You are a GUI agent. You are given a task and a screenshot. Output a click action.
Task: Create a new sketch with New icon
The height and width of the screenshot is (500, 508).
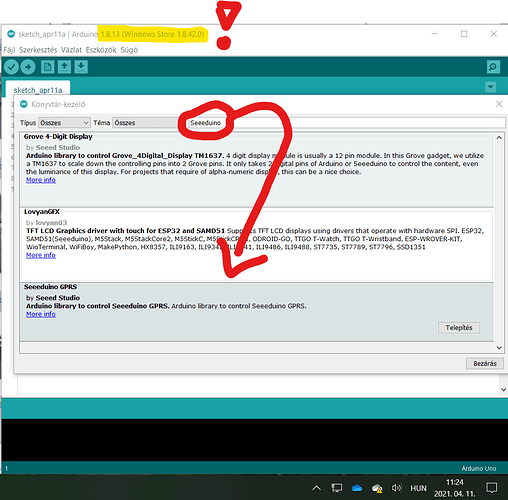47,67
